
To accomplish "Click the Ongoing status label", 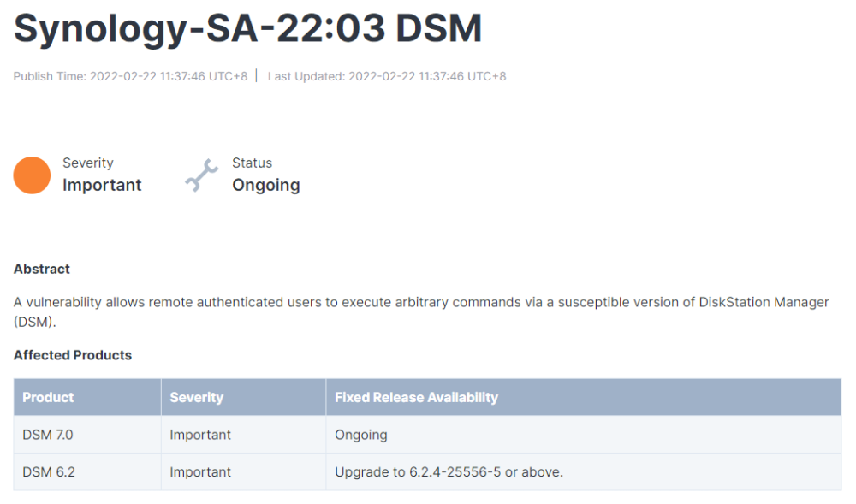I will (266, 185).
